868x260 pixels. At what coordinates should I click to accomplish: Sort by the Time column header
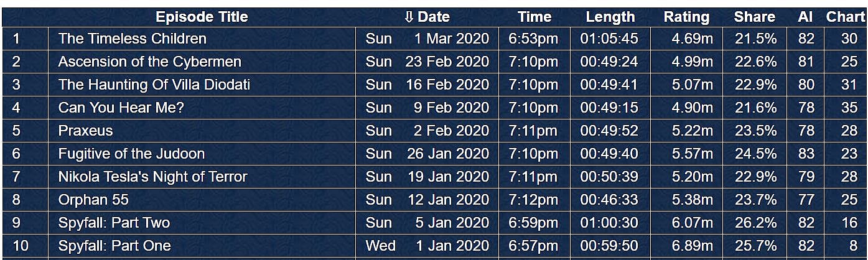click(x=534, y=17)
